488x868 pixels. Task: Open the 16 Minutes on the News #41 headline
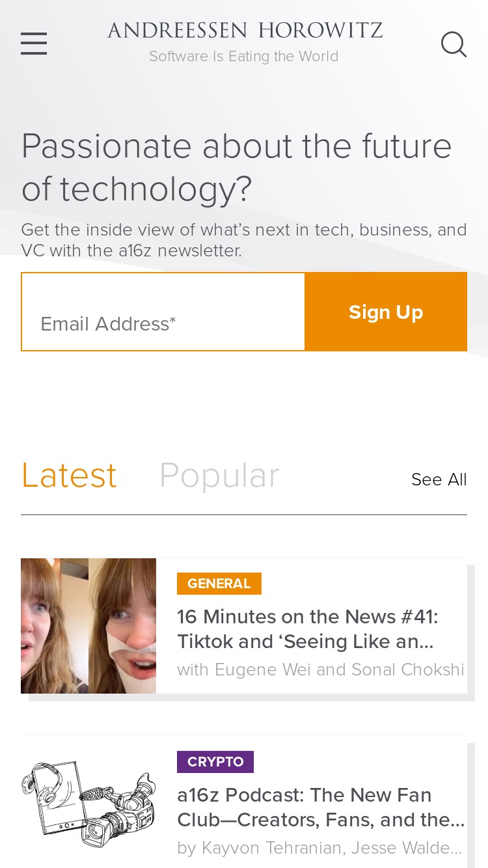click(x=307, y=629)
